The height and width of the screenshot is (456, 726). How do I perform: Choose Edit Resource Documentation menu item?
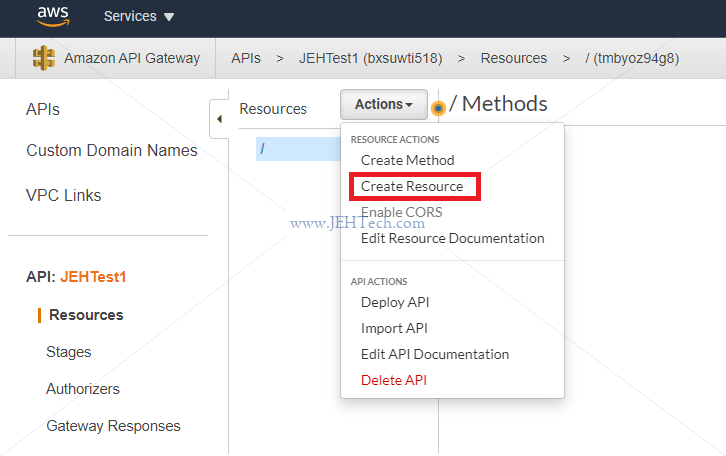452,238
